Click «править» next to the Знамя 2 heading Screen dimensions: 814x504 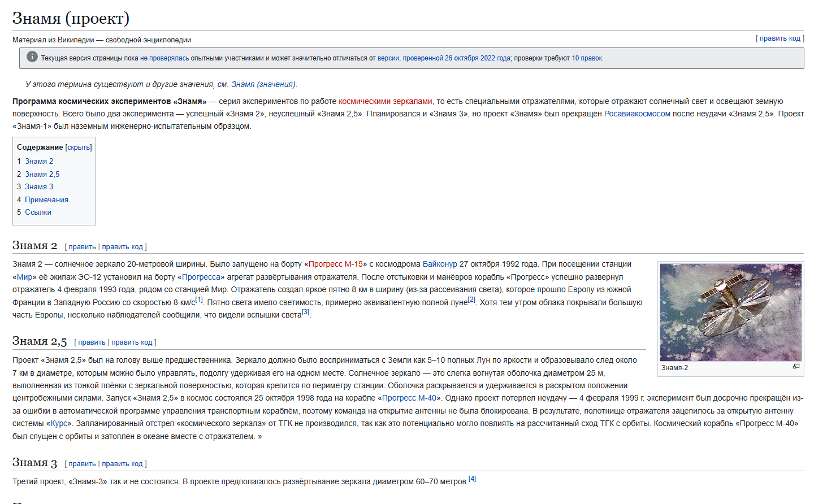(82, 247)
